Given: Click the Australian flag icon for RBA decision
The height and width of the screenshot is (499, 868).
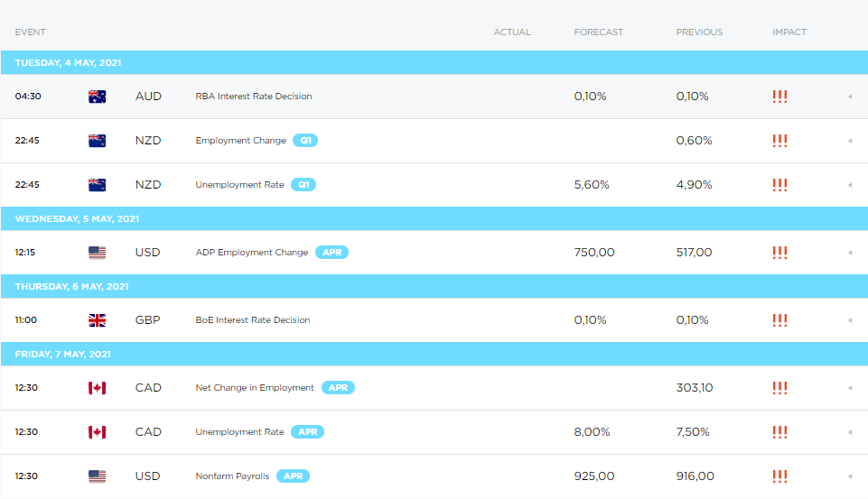Looking at the screenshot, I should (x=97, y=97).
